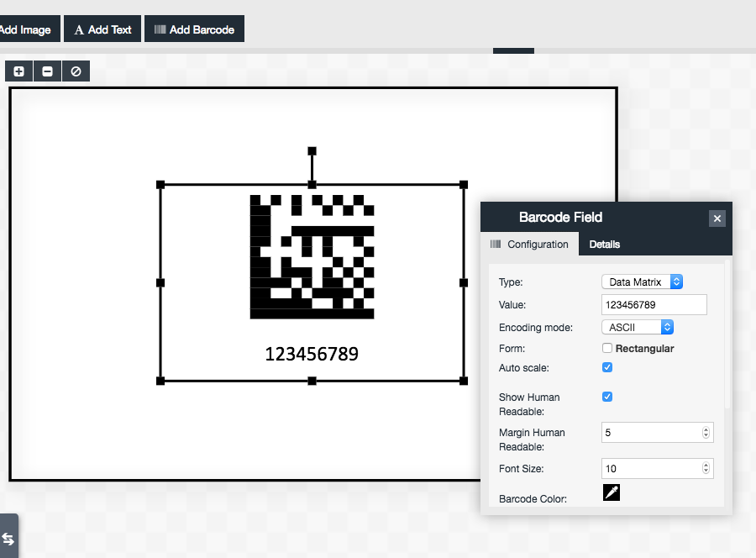Viewport: 756px width, 558px height.
Task: Click the top-right selection handle of the barcode
Action: pos(464,184)
